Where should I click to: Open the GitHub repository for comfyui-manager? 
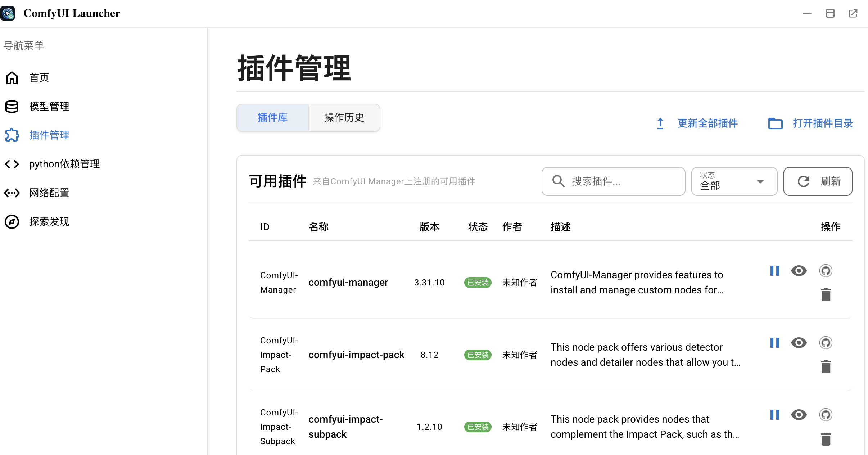pyautogui.click(x=826, y=271)
